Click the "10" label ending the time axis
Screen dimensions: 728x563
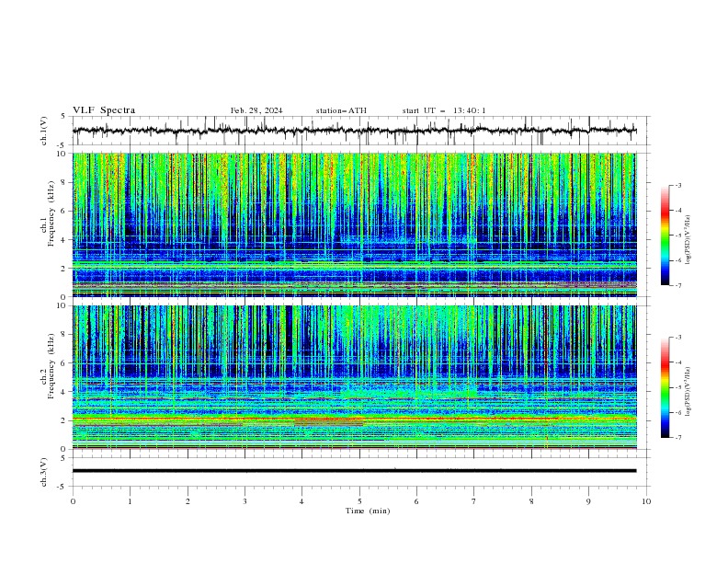click(x=646, y=501)
